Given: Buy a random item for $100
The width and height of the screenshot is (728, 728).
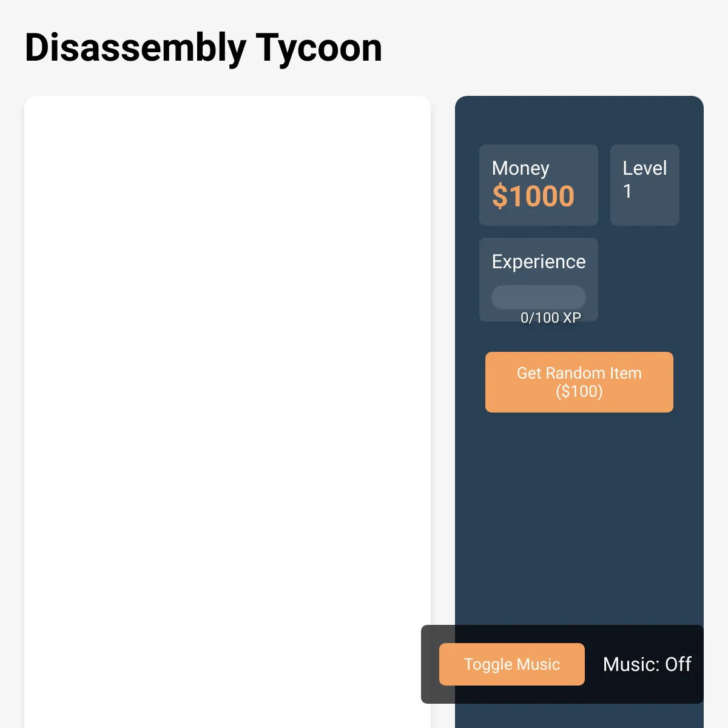Looking at the screenshot, I should tap(579, 382).
